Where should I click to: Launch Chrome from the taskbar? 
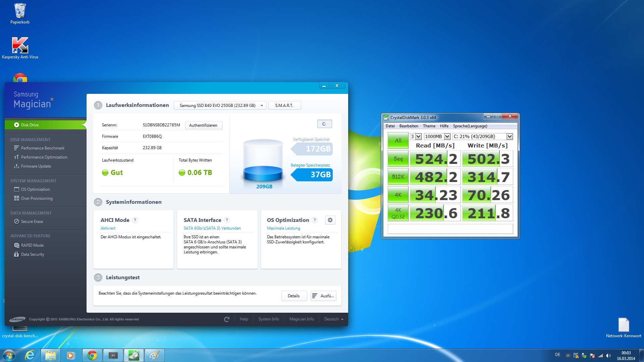92,355
